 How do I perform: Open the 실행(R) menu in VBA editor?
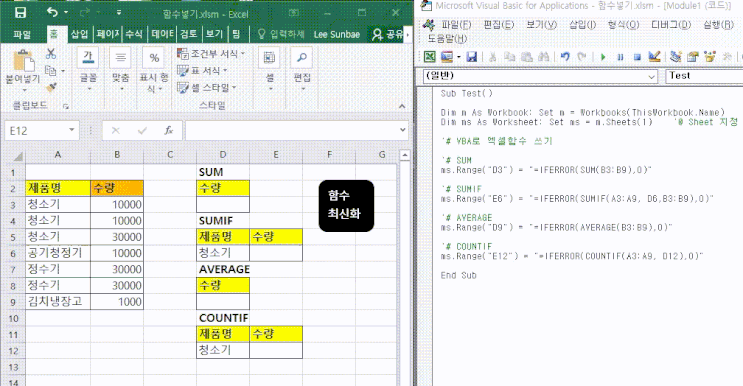coord(718,25)
